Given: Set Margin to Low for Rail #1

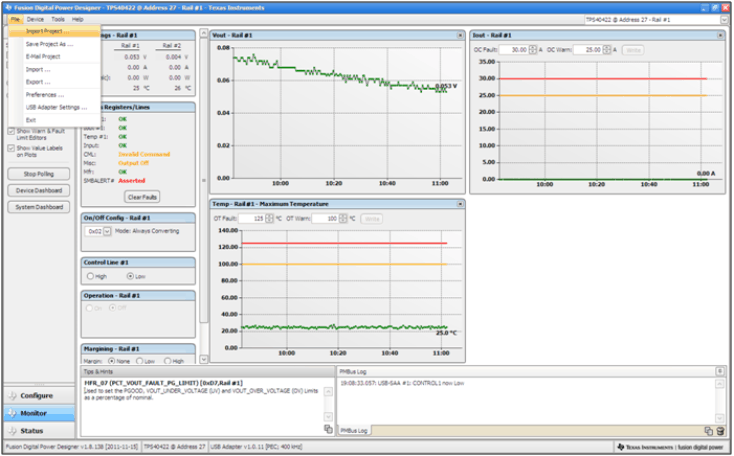Looking at the screenshot, I should (140, 361).
